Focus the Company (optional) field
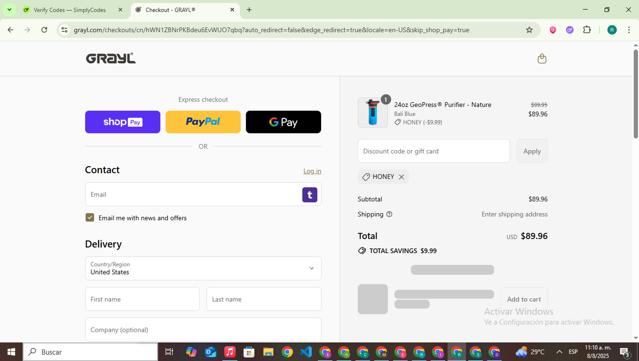 203,330
